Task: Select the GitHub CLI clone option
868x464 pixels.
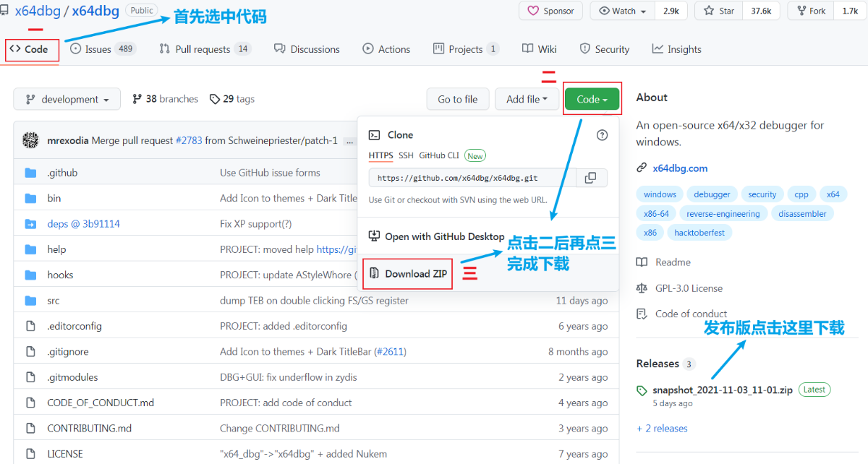Action: click(439, 155)
